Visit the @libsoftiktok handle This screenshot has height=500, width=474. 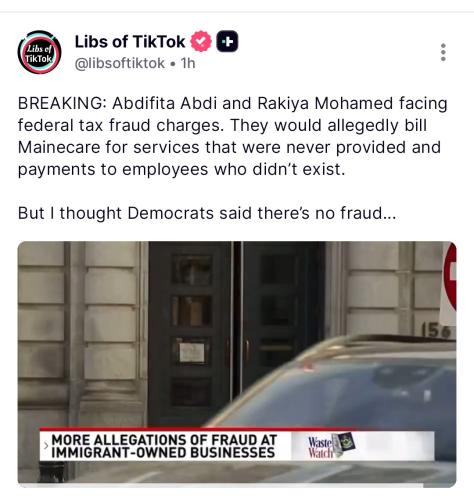pos(120,63)
